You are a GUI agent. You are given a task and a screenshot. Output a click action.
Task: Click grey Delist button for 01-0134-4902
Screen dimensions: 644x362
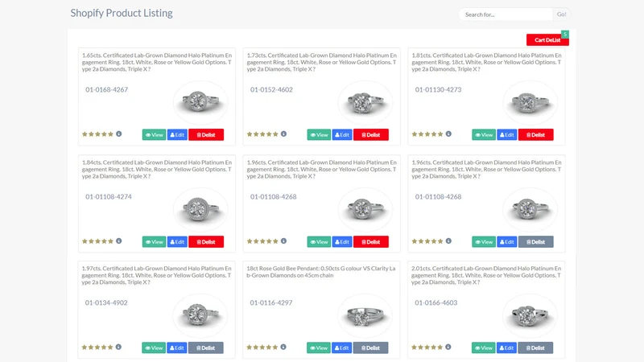coord(206,348)
